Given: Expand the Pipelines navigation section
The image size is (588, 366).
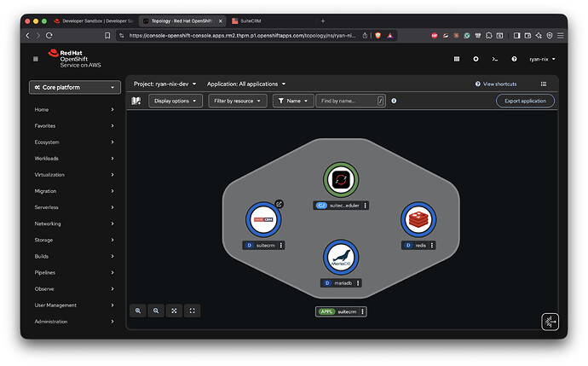Looking at the screenshot, I should [74, 272].
